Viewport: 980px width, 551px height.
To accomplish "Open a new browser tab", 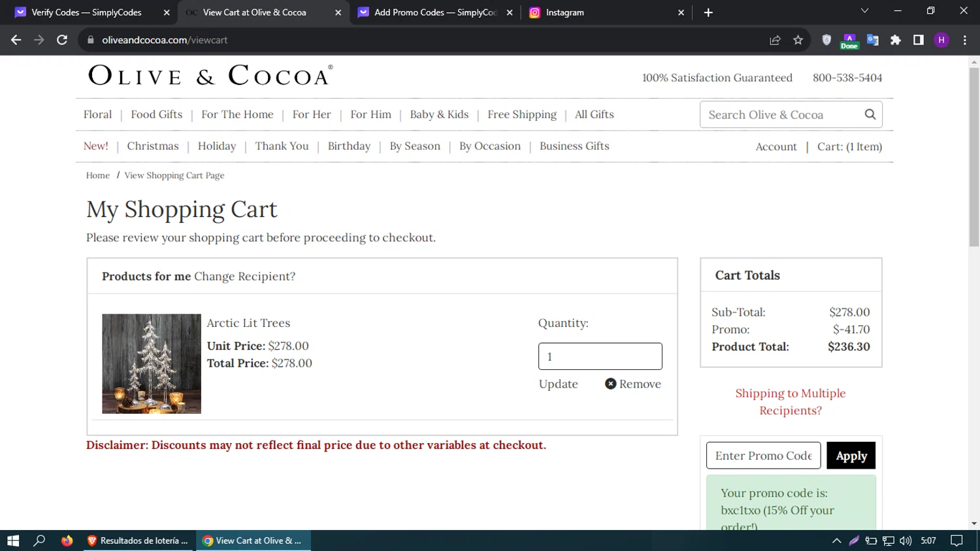I will click(708, 12).
